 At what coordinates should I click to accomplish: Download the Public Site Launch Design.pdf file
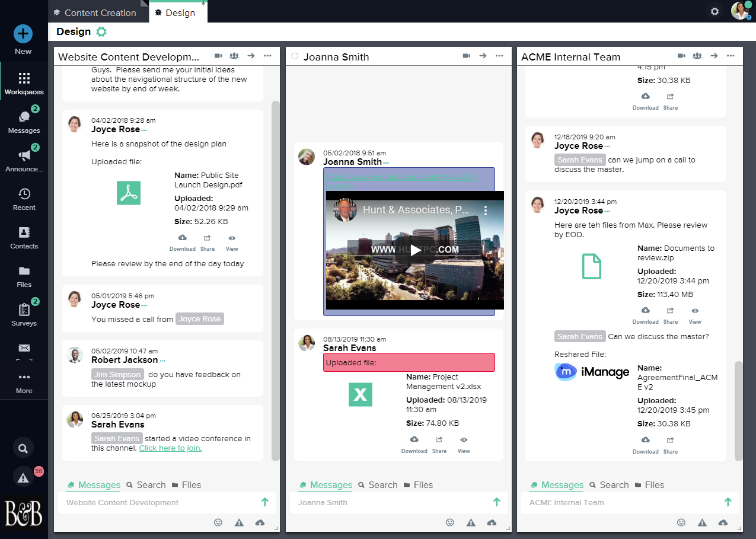tap(182, 241)
